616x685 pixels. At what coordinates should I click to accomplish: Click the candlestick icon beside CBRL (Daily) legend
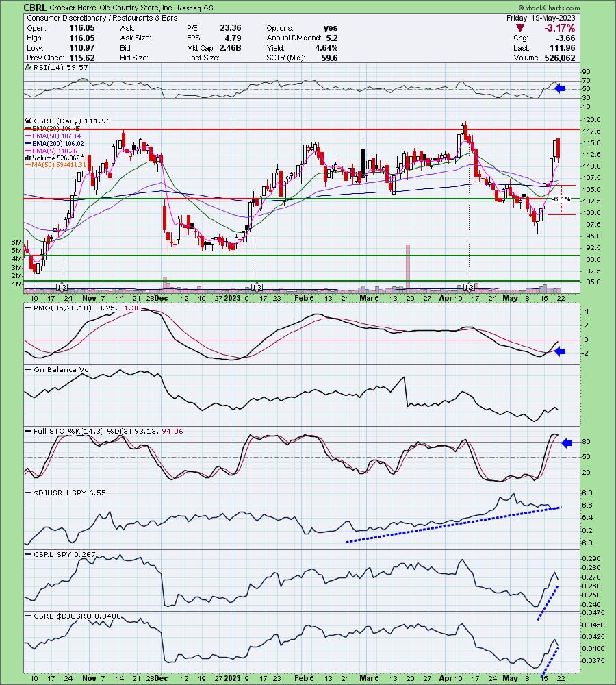28,121
